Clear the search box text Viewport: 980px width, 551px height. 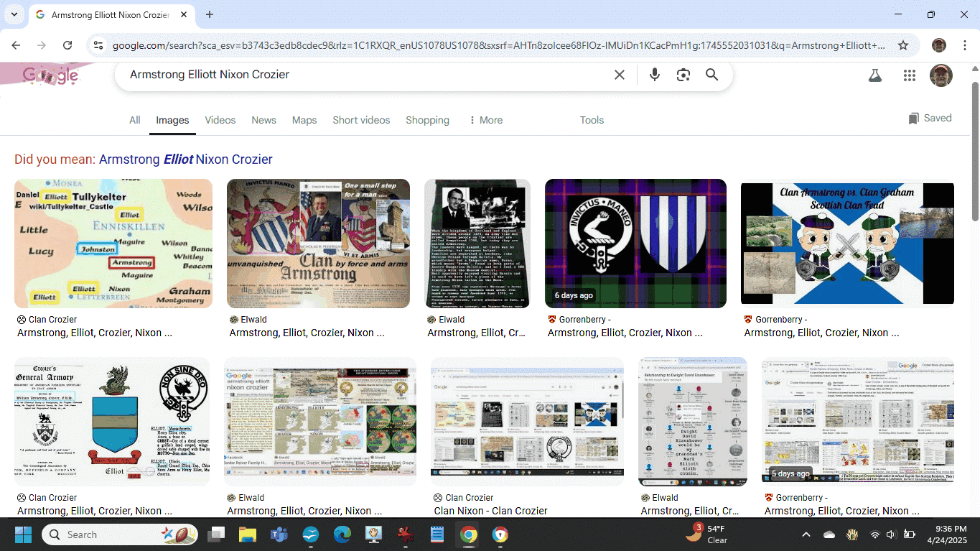(x=620, y=75)
